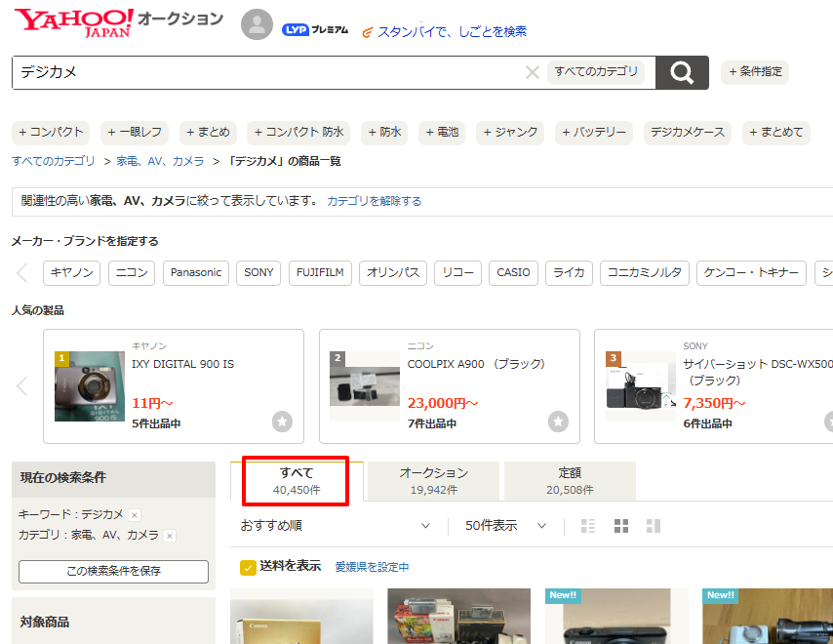Viewport: 833px width, 644px height.
Task: Star the COOLPIX A900 product card
Action: click(x=558, y=422)
